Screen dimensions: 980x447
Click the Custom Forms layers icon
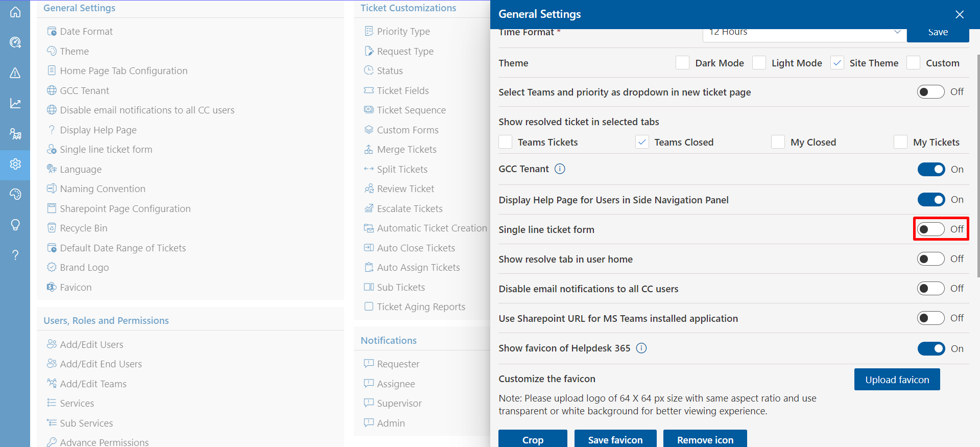tap(369, 130)
